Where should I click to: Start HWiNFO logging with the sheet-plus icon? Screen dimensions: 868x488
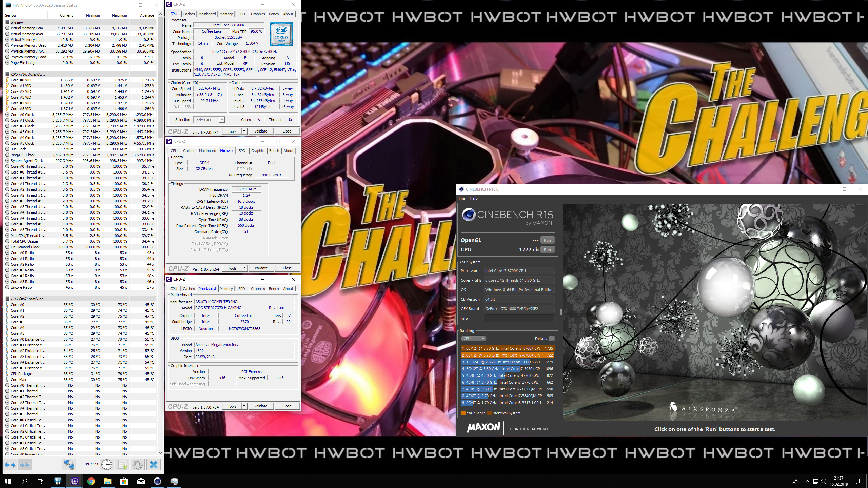click(x=122, y=464)
